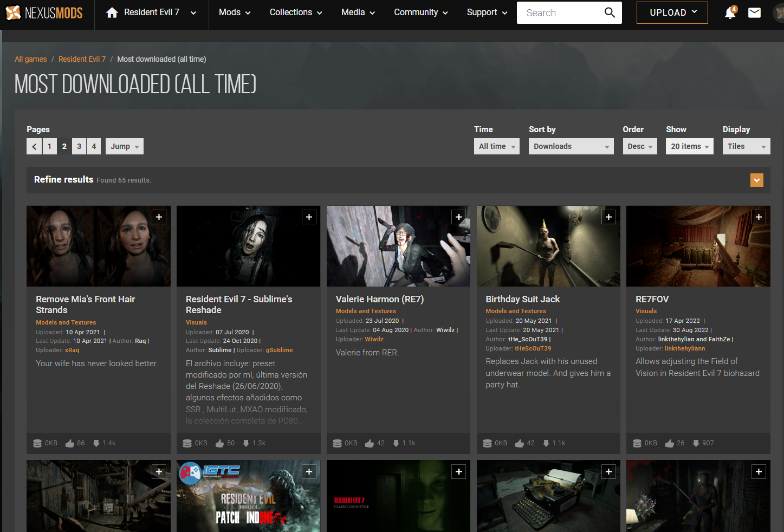This screenshot has height=532, width=784.
Task: Go to page 3
Action: click(x=79, y=146)
